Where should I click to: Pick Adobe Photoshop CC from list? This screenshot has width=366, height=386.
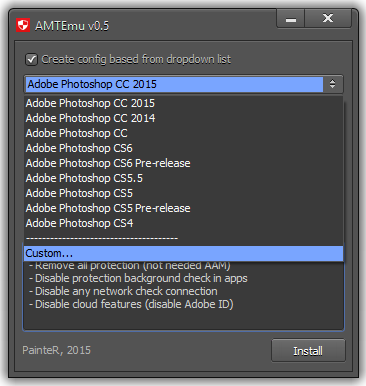tap(183, 133)
